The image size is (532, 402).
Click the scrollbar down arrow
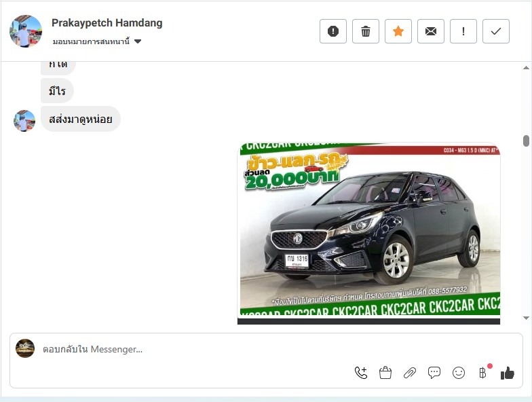point(526,318)
